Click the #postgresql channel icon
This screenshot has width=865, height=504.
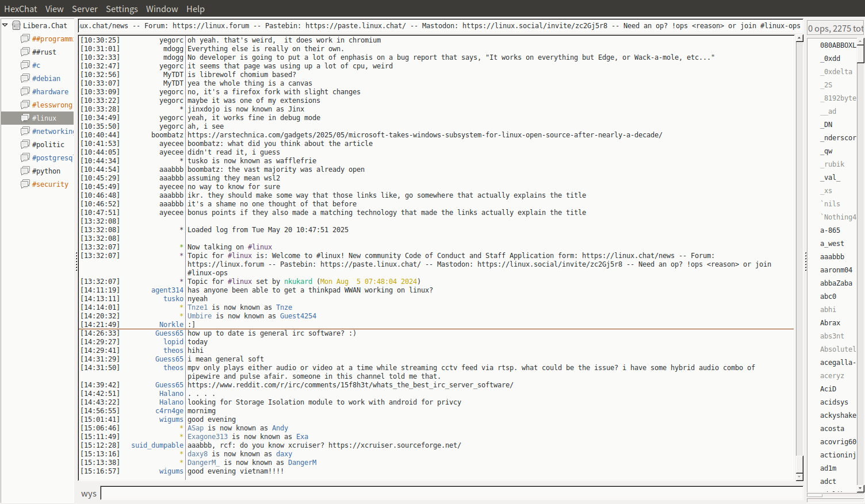tap(25, 157)
